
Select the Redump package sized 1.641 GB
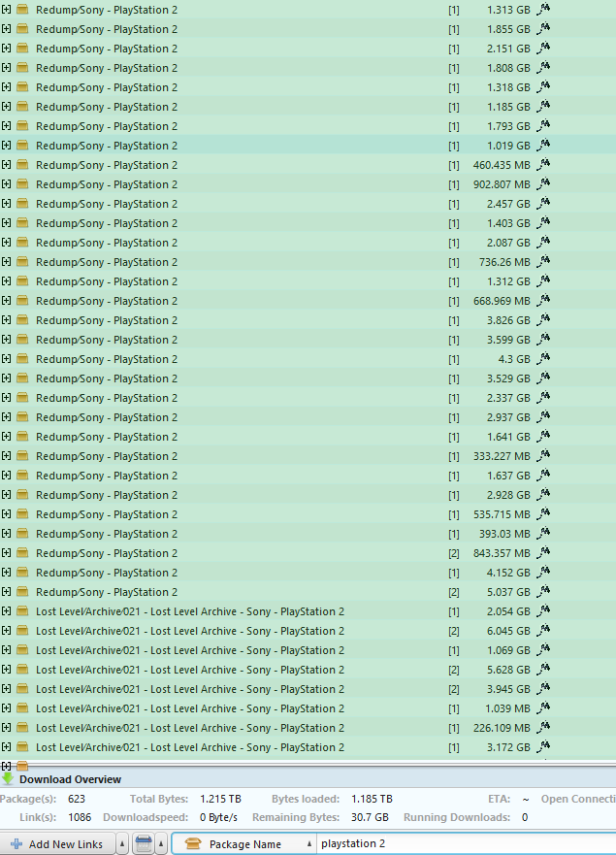(308, 437)
